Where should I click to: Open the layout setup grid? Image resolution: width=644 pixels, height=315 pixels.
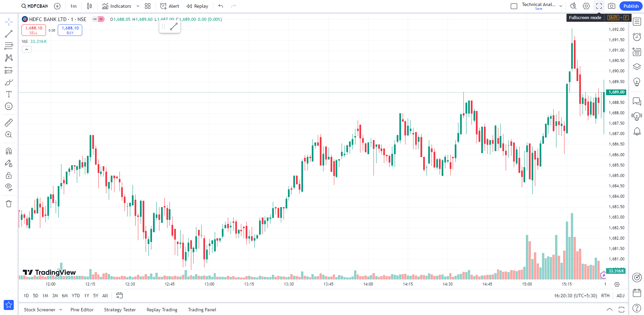coord(148,6)
